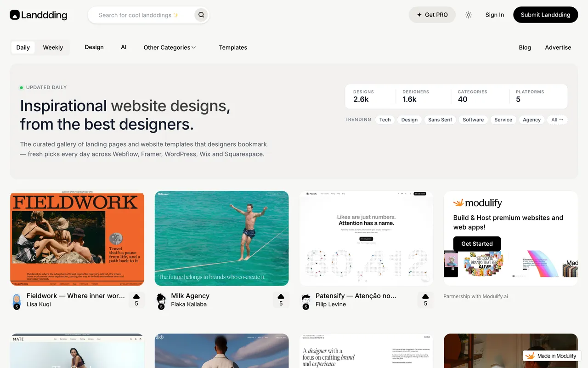The width and height of the screenshot is (588, 368).
Task: Click Submit Landdding button
Action: coord(545,15)
